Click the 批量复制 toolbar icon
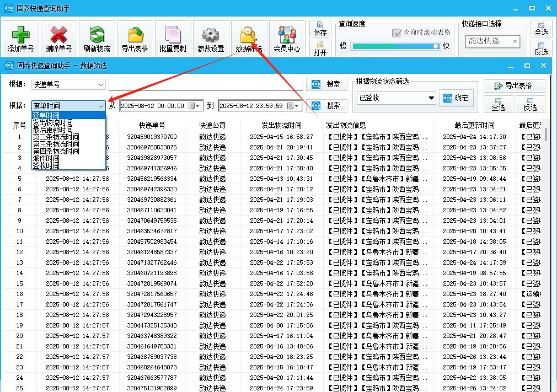 click(173, 35)
